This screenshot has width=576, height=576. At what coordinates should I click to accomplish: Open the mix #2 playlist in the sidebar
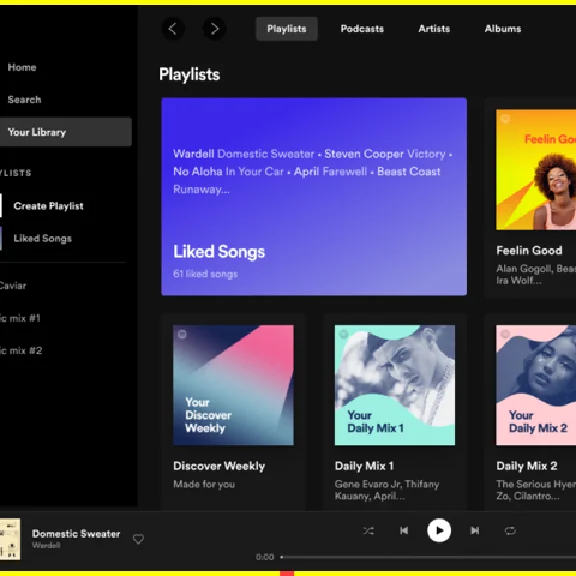tap(21, 350)
